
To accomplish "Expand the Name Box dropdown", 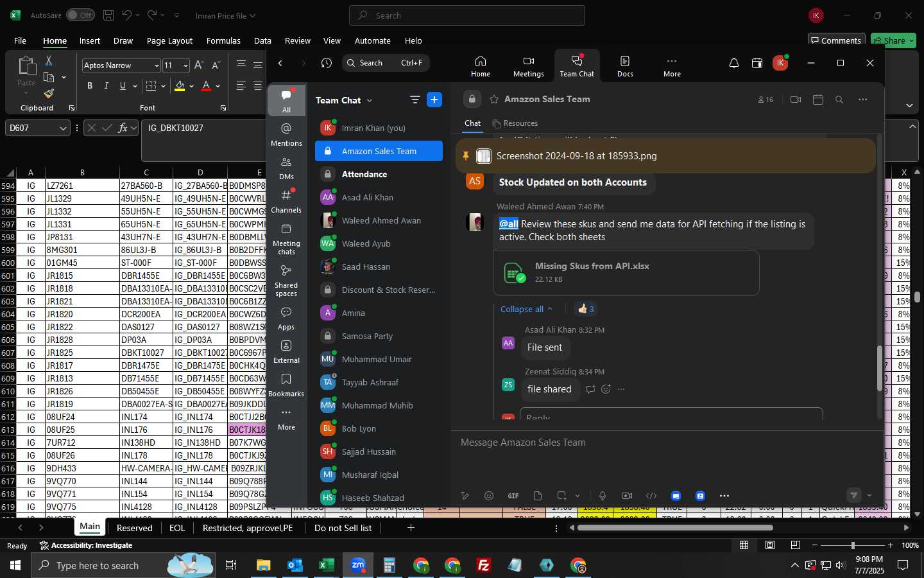I will pos(63,128).
